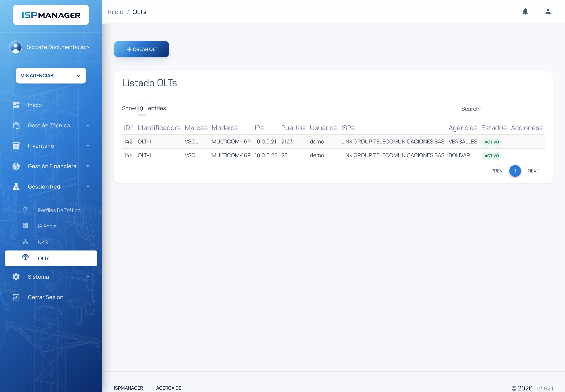Click ID cell 142
This screenshot has width=565, height=392.
[x=128, y=142]
